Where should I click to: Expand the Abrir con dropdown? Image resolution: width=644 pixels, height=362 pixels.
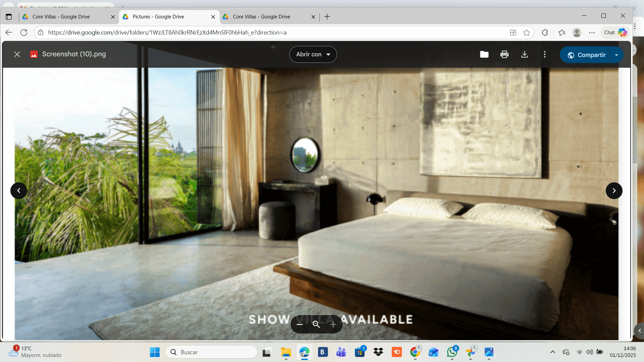(313, 54)
